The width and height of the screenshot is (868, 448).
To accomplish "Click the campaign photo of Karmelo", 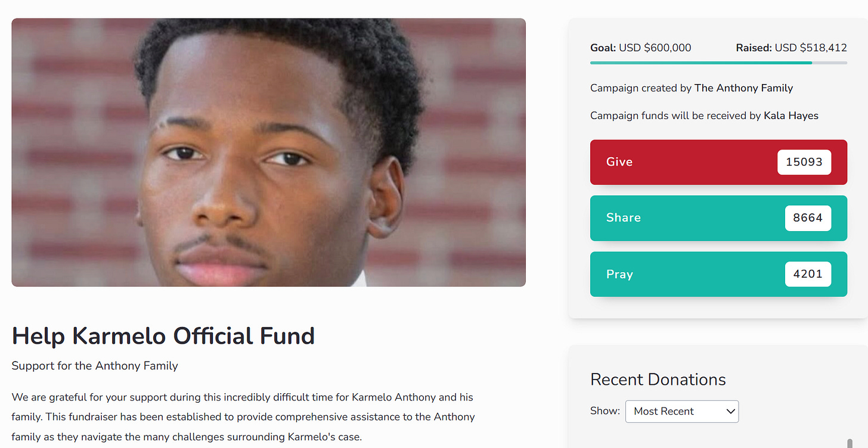I will (x=268, y=153).
